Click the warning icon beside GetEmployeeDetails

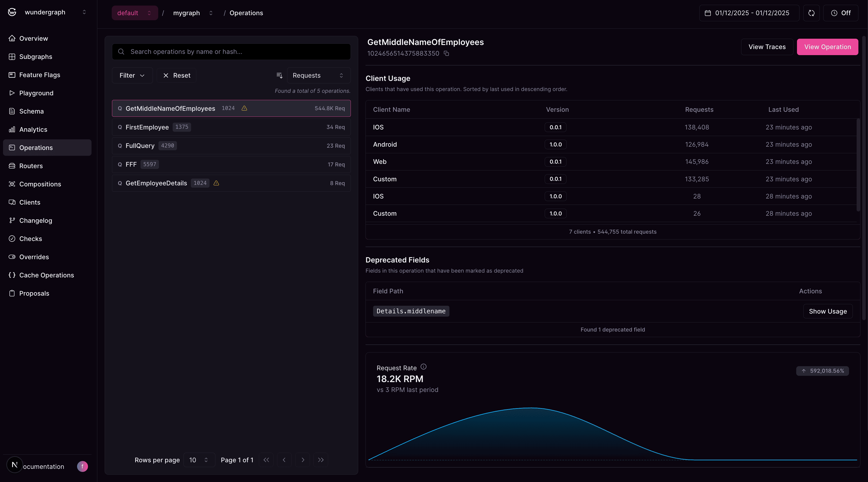(x=216, y=183)
